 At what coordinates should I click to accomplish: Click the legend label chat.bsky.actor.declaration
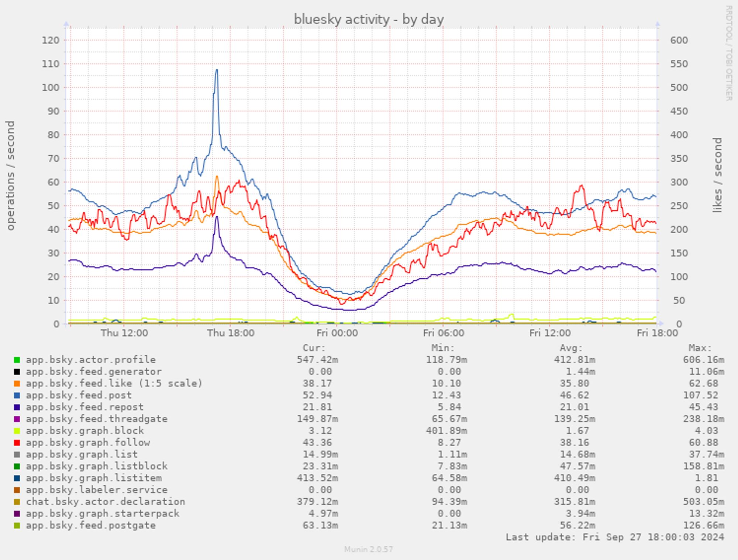[x=106, y=501]
